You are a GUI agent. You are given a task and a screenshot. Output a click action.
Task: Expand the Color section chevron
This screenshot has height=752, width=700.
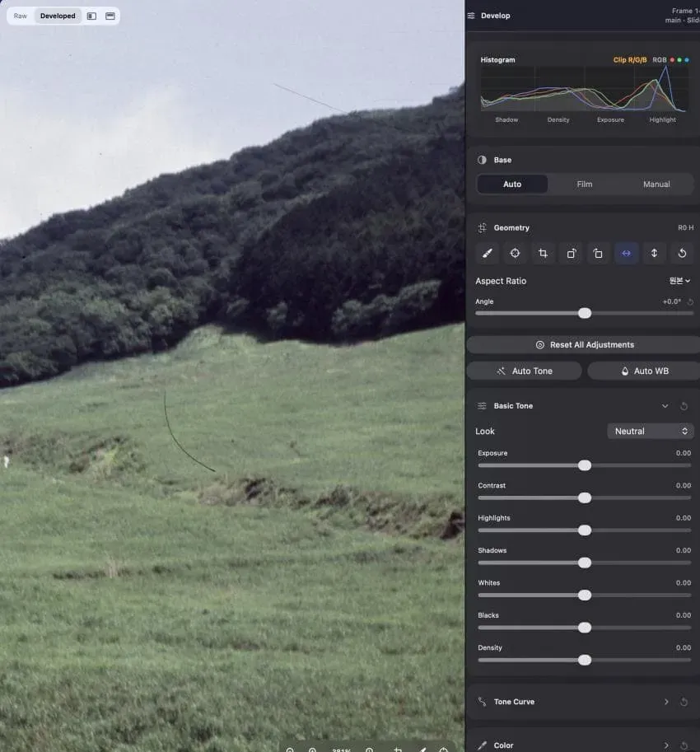tap(666, 745)
